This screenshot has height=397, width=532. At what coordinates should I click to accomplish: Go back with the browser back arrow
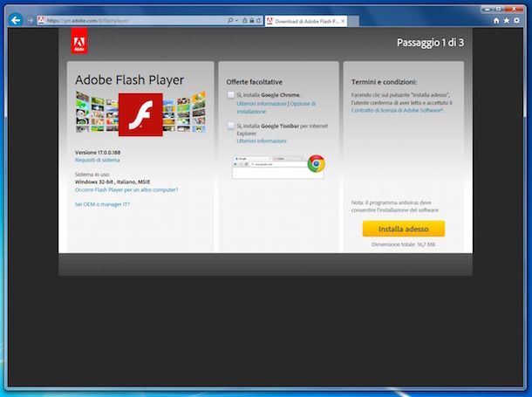pos(16,20)
